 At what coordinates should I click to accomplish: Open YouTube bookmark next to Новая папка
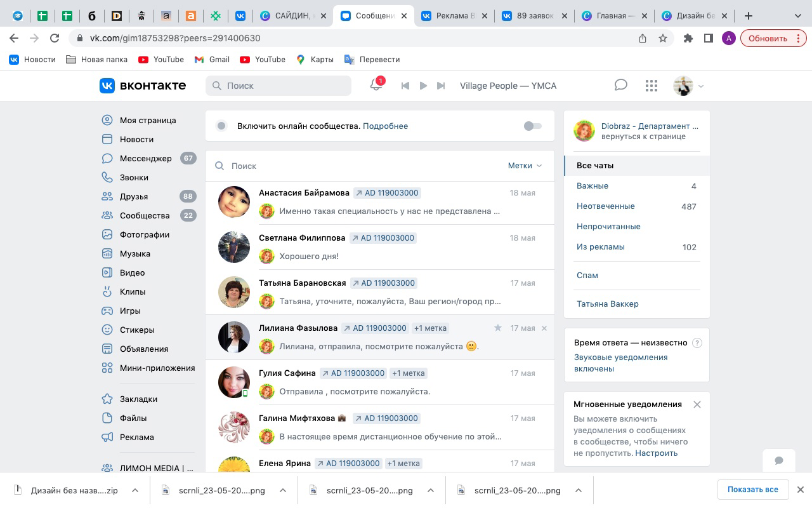click(x=161, y=59)
